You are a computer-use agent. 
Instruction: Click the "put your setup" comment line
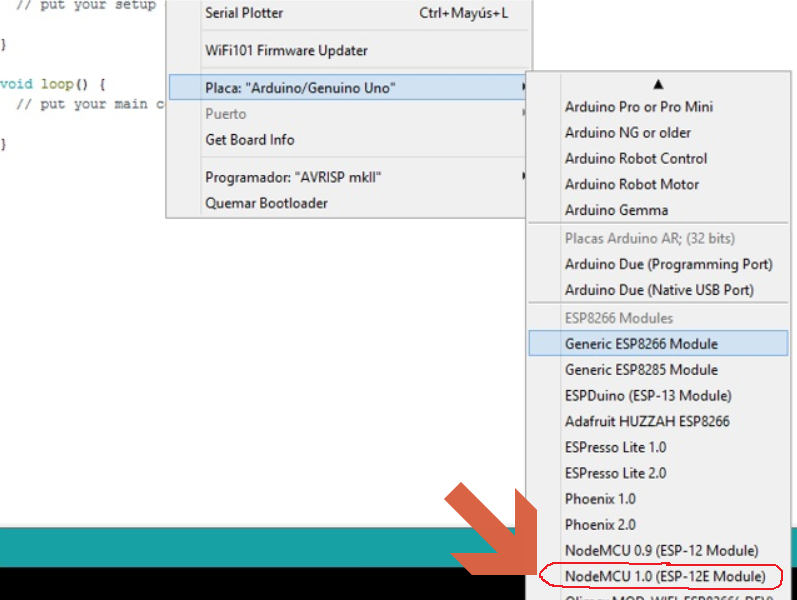pos(85,6)
